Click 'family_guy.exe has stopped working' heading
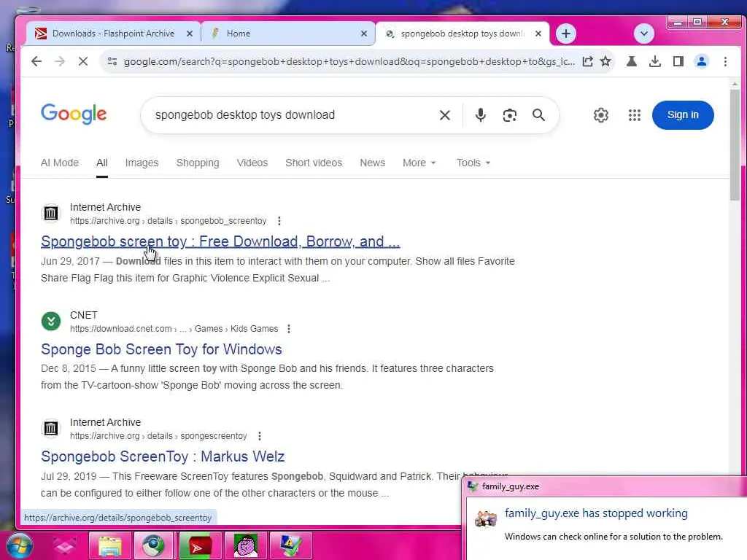 tap(596, 513)
